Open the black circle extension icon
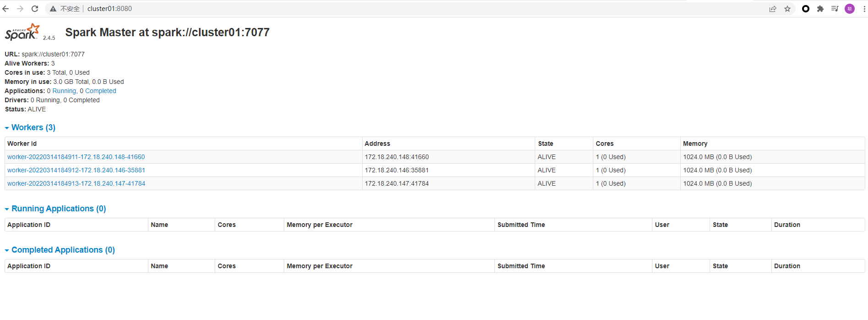 [x=806, y=9]
